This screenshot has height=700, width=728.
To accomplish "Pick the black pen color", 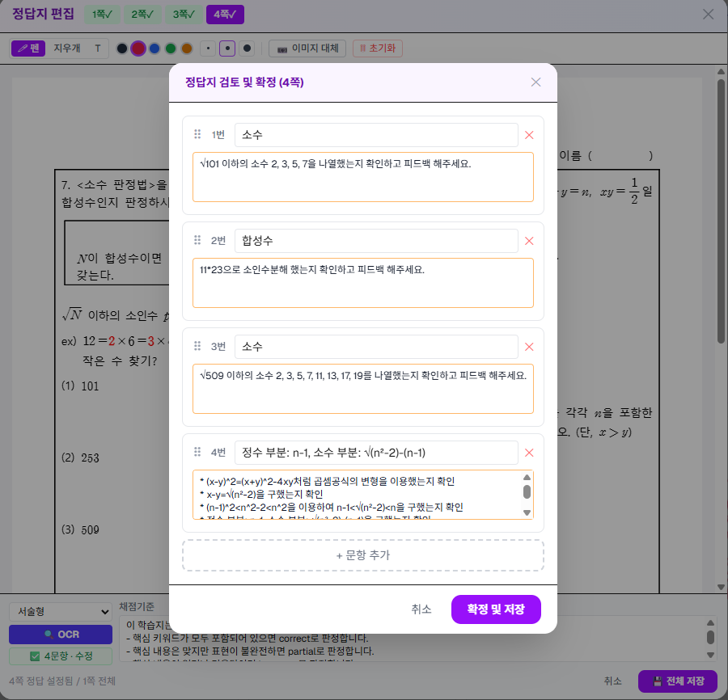I will [x=122, y=48].
